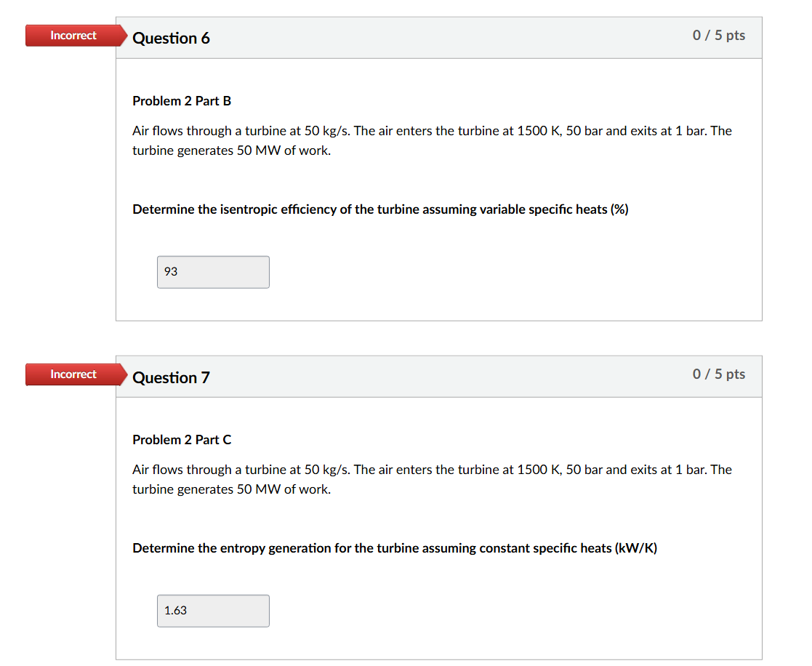Click the Question 6 header title

click(x=171, y=38)
